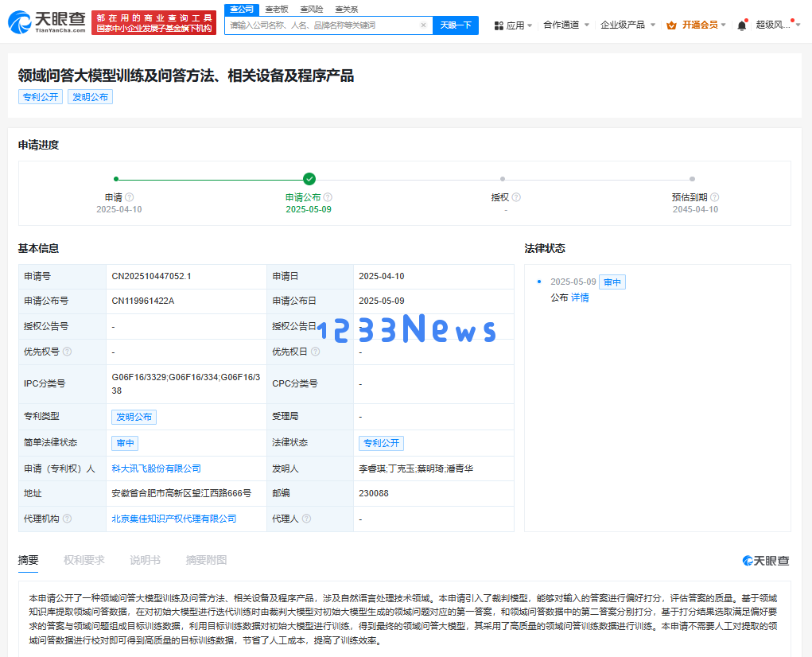This screenshot has height=657, width=812.
Task: Click the 详情 link under 法律状态
Action: tap(580, 297)
